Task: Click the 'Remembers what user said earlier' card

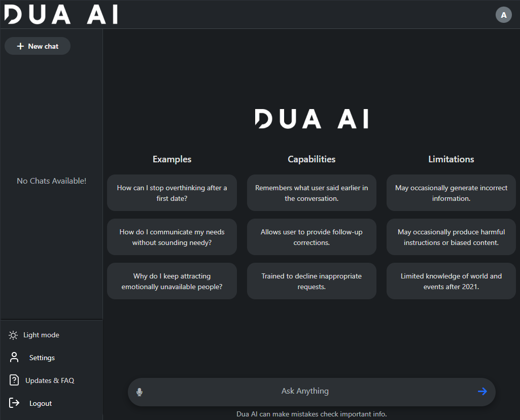Action: tap(311, 193)
